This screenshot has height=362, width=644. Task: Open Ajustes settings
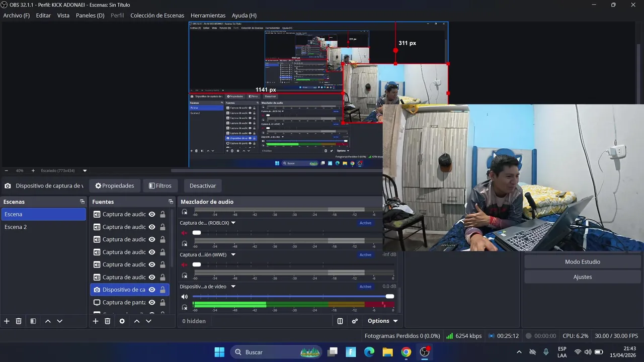(583, 277)
